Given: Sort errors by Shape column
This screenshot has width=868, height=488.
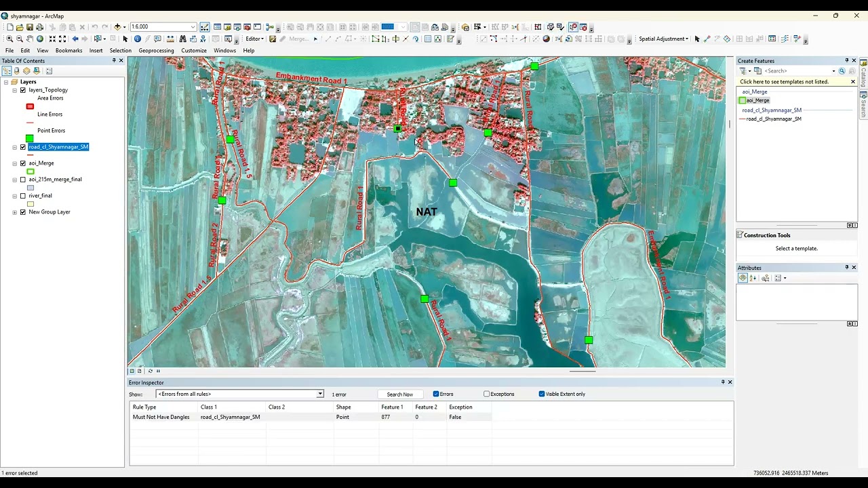Looking at the screenshot, I should click(355, 407).
